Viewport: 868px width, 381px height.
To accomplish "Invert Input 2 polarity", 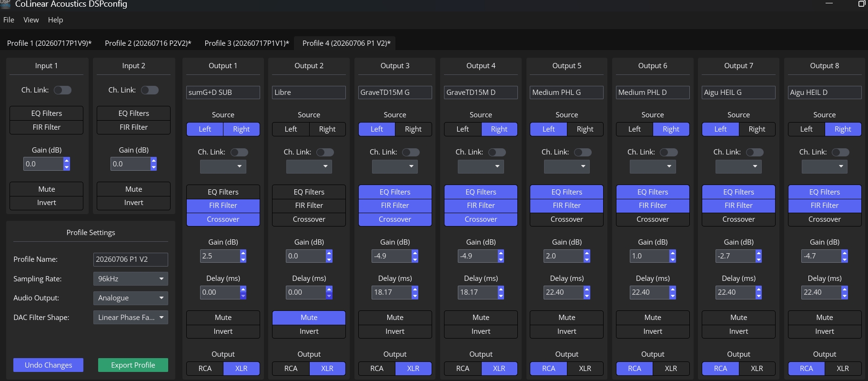I will 133,203.
